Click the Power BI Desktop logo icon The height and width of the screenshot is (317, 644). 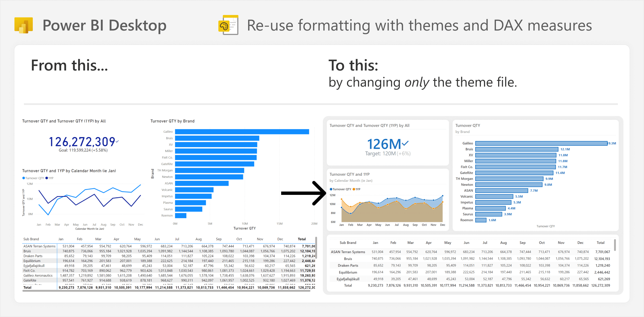pos(24,25)
